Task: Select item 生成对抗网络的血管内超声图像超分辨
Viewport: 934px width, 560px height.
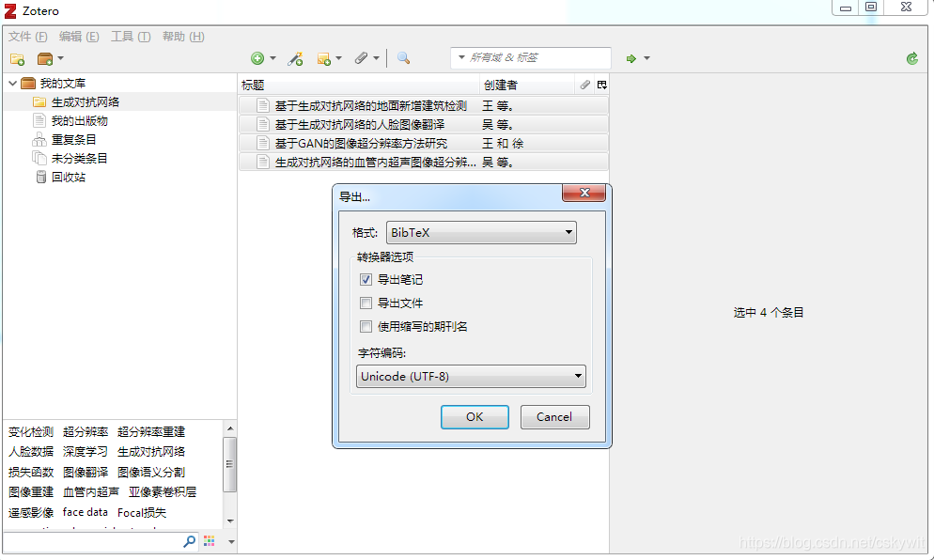Action: pyautogui.click(x=424, y=162)
